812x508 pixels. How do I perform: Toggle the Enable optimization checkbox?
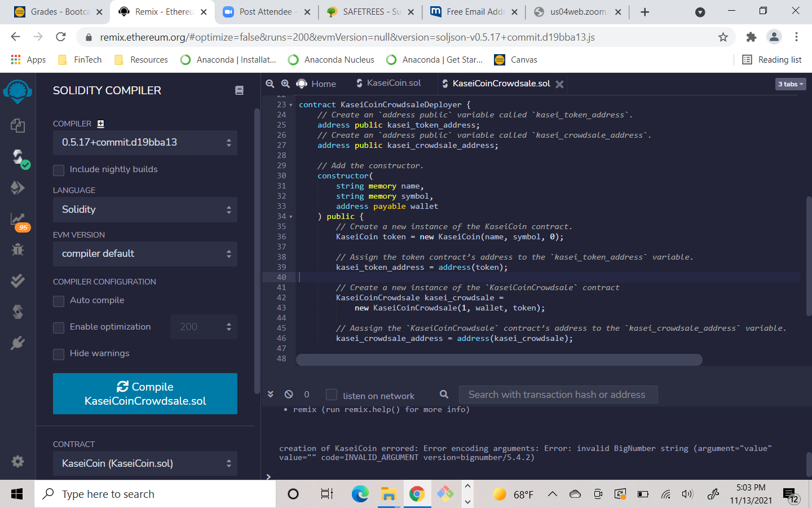point(59,327)
